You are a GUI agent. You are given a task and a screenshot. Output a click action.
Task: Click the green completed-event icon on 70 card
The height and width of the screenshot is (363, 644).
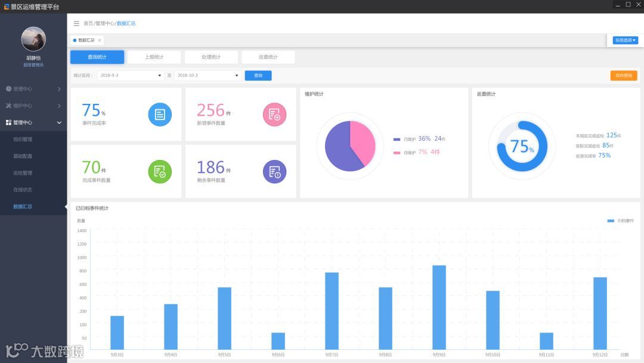click(160, 171)
